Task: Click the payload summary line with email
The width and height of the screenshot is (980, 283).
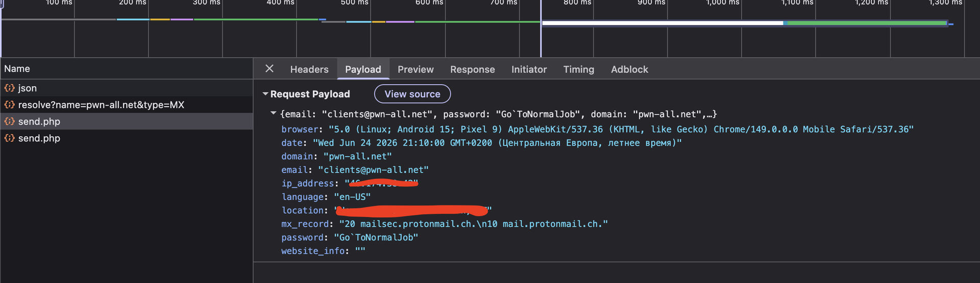Action: [499, 114]
